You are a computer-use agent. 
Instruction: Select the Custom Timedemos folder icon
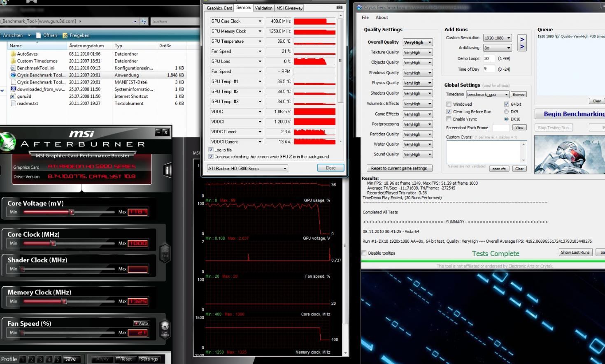point(13,61)
